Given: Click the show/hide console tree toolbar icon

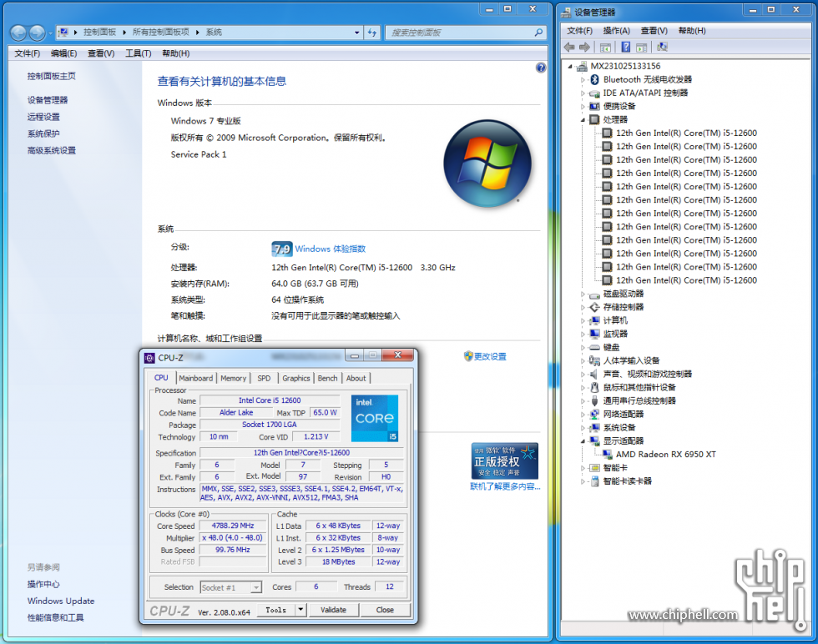Looking at the screenshot, I should pos(605,48).
